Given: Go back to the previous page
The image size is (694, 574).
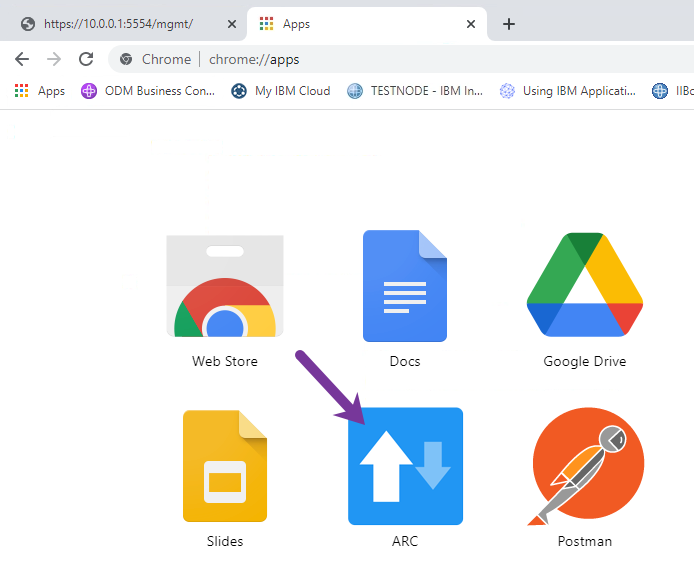Looking at the screenshot, I should click(x=22, y=59).
